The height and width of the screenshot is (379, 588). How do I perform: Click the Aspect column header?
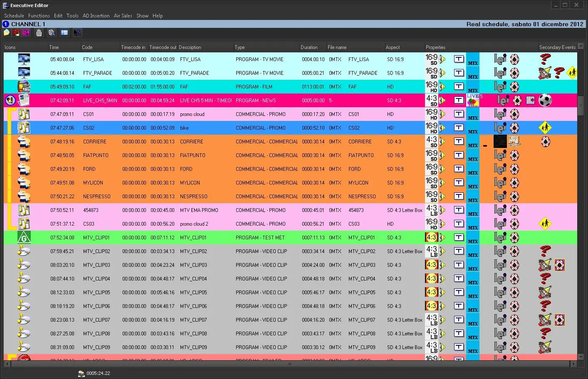pos(404,47)
